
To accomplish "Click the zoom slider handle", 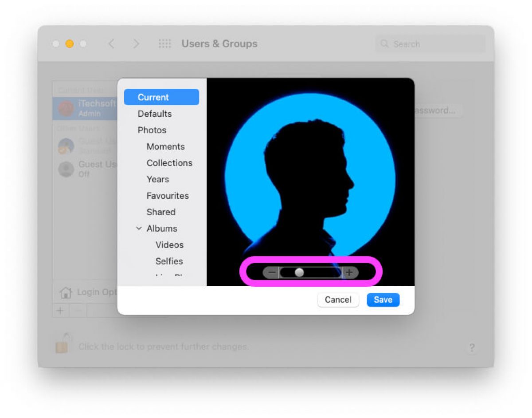I will 300,272.
